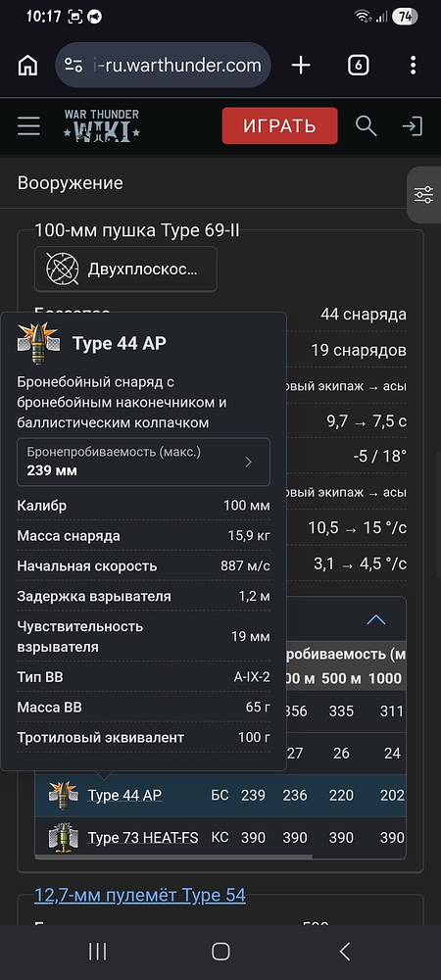Image resolution: width=441 pixels, height=980 pixels.
Task: Tap penetration value 335 in table
Action: click(341, 711)
